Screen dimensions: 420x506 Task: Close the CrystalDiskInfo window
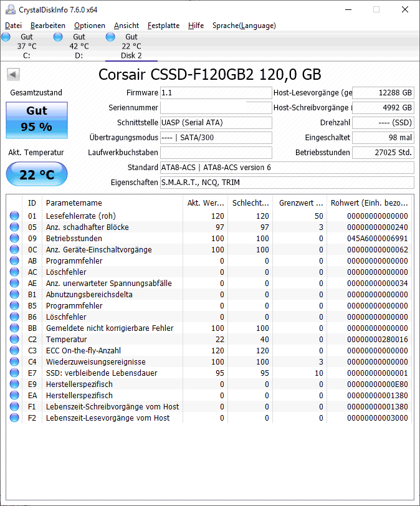405,10
